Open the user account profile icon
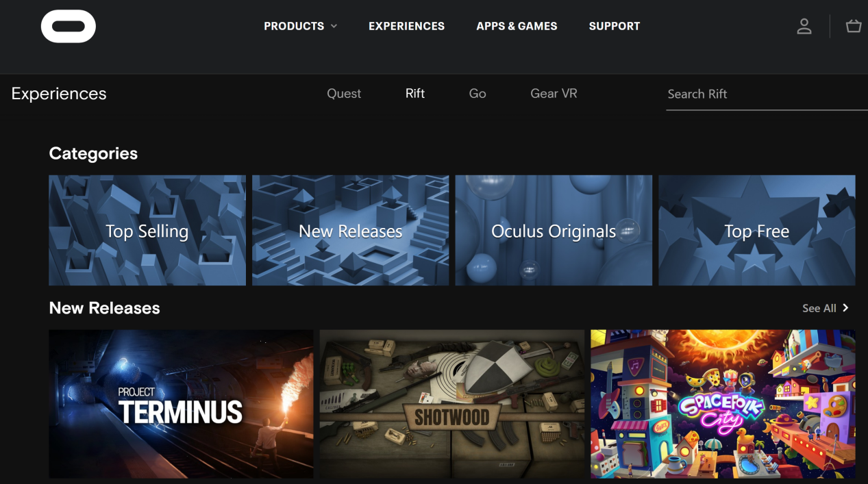 click(x=804, y=26)
